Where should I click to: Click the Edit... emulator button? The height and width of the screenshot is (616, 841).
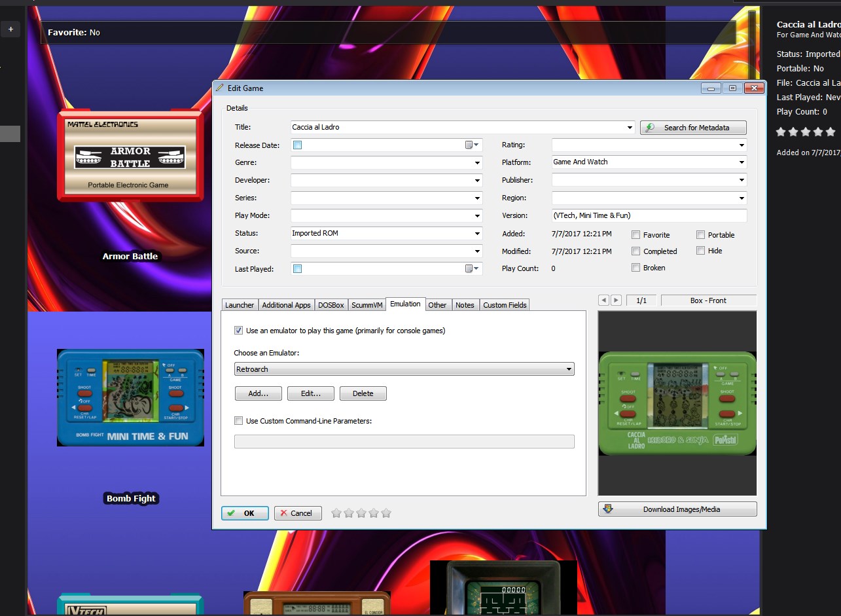coord(311,393)
